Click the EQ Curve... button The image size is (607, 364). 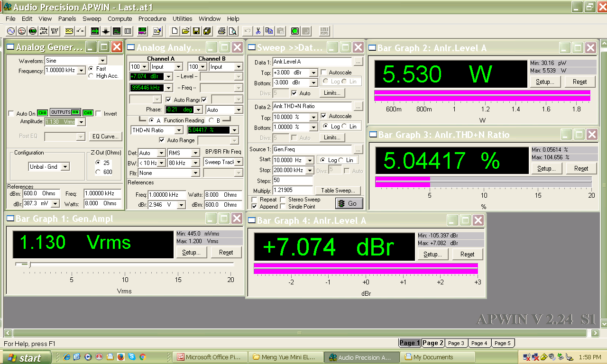pyautogui.click(x=105, y=136)
